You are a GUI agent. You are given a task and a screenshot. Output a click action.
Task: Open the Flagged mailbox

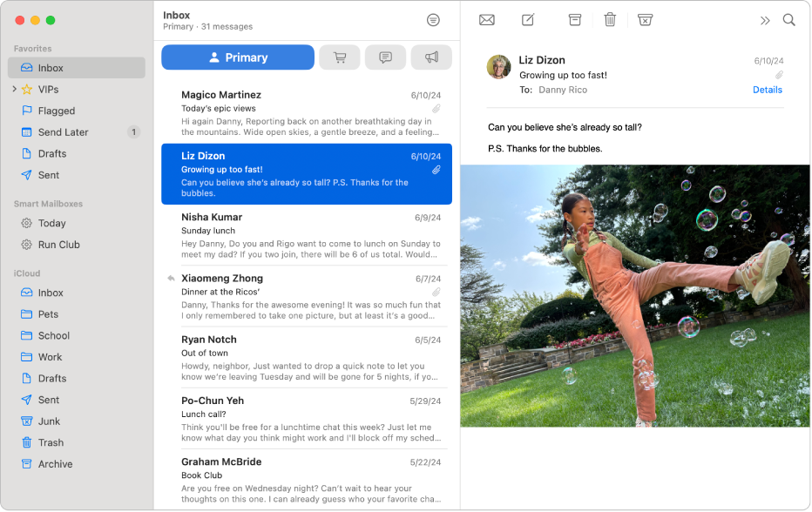[x=55, y=111]
